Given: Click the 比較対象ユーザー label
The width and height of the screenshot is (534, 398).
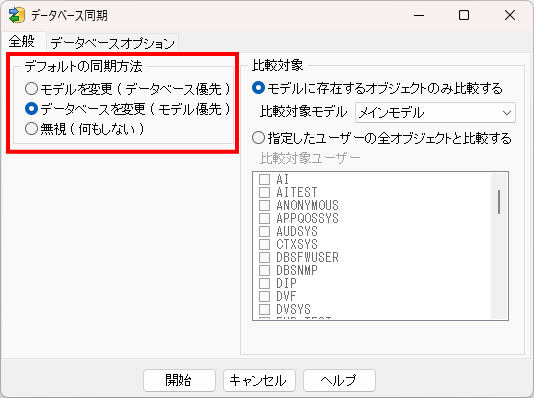Looking at the screenshot, I should pos(310,158).
